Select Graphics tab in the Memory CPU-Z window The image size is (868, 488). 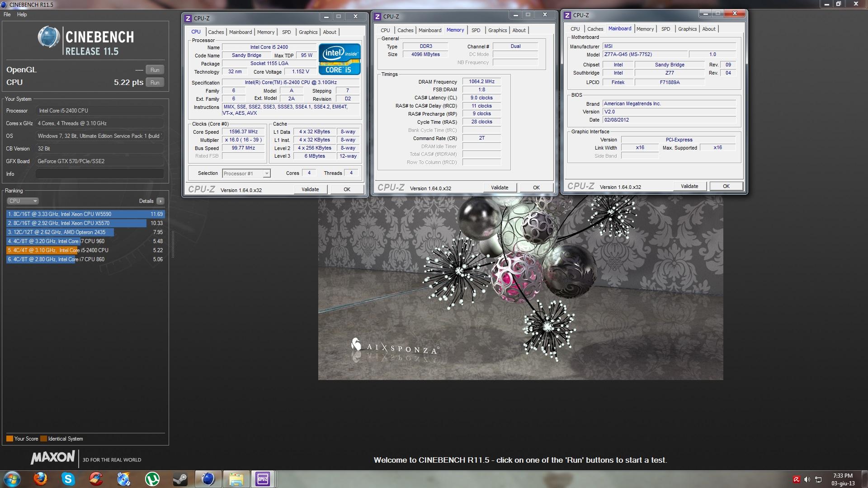tap(497, 30)
